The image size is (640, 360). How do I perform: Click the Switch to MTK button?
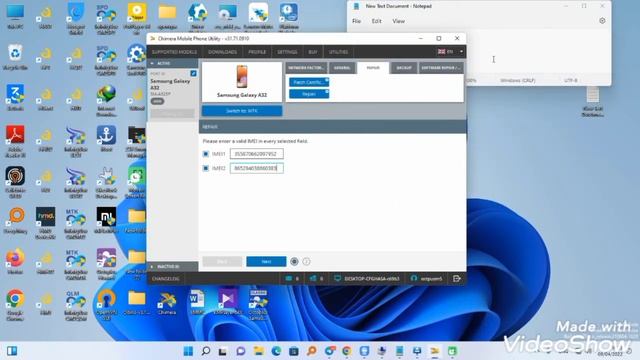[242, 111]
